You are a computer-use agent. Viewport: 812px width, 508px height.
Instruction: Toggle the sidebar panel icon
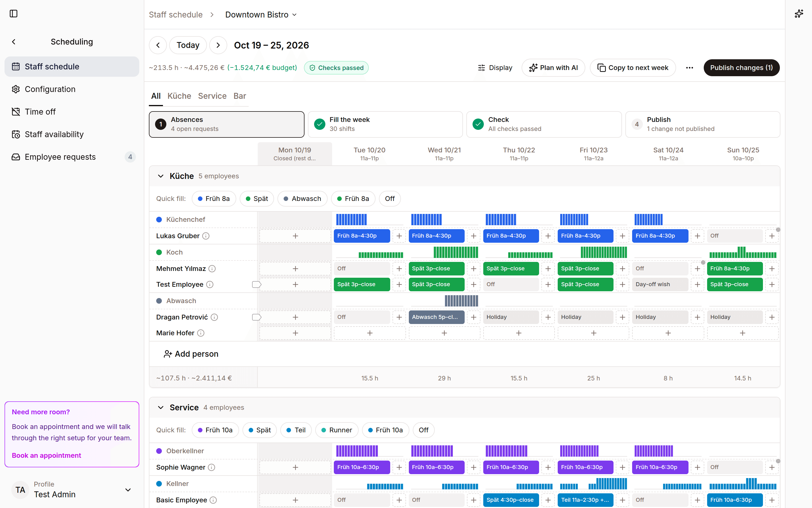[x=14, y=14]
